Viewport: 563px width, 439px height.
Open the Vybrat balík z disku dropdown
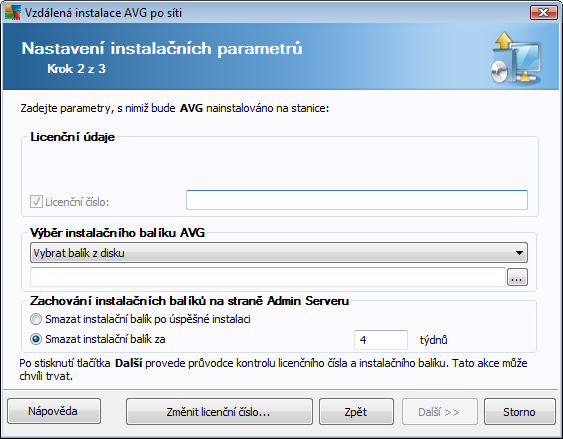pyautogui.click(x=279, y=253)
